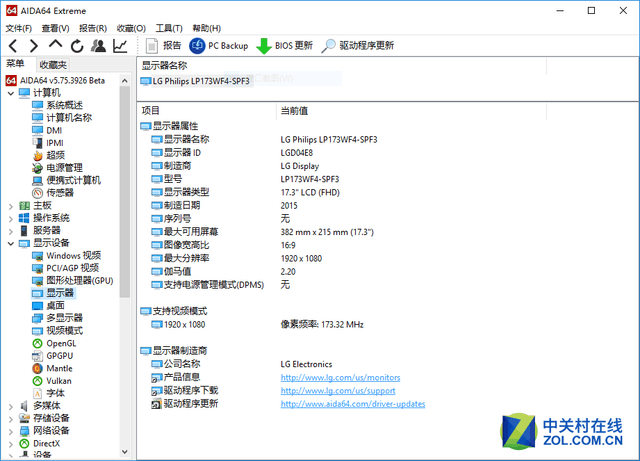Click the 当前值 column header
The image size is (640, 461).
411,111
